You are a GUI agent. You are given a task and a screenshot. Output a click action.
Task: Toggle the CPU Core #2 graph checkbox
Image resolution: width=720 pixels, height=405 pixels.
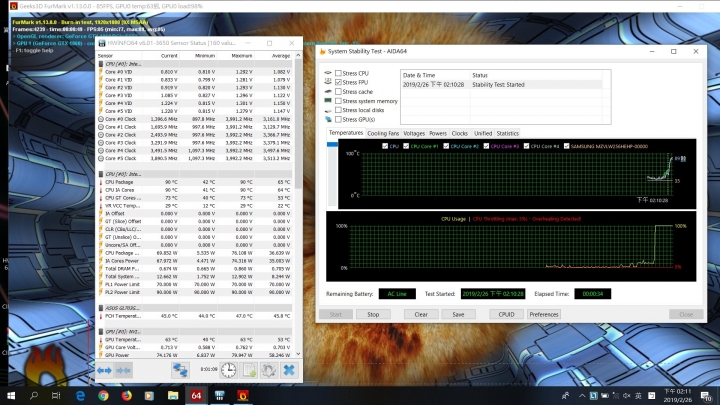coord(446,146)
